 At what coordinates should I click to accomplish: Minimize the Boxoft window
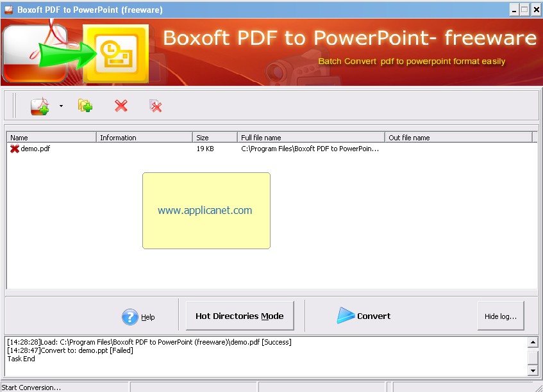[x=514, y=10]
